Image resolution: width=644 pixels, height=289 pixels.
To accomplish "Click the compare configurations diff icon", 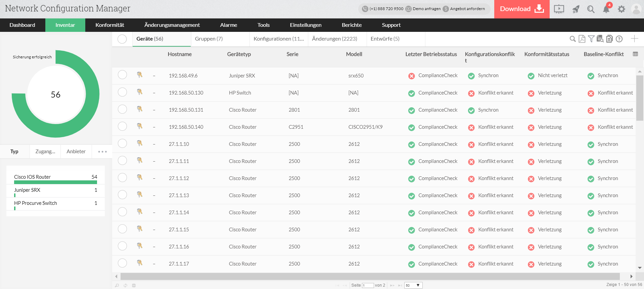I will tap(609, 39).
